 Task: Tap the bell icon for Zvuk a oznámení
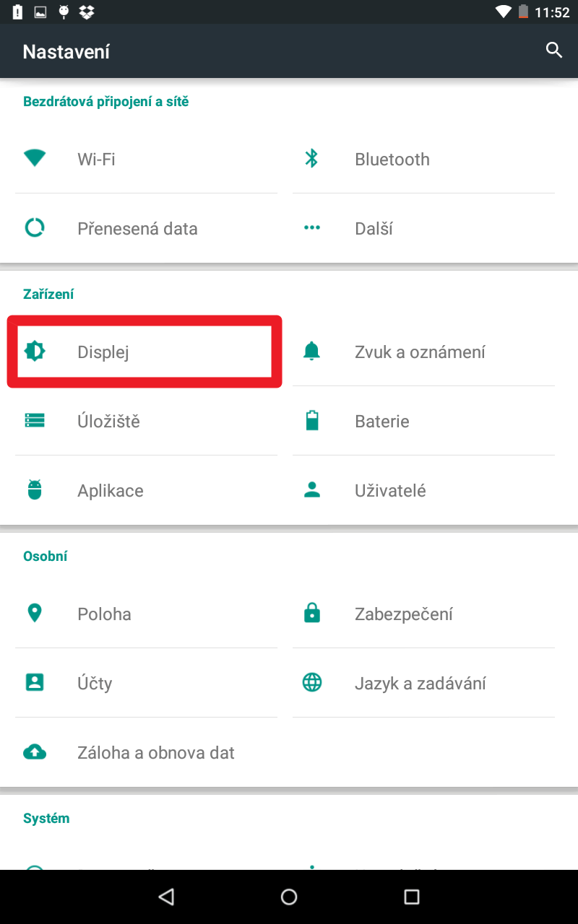pyautogui.click(x=311, y=352)
